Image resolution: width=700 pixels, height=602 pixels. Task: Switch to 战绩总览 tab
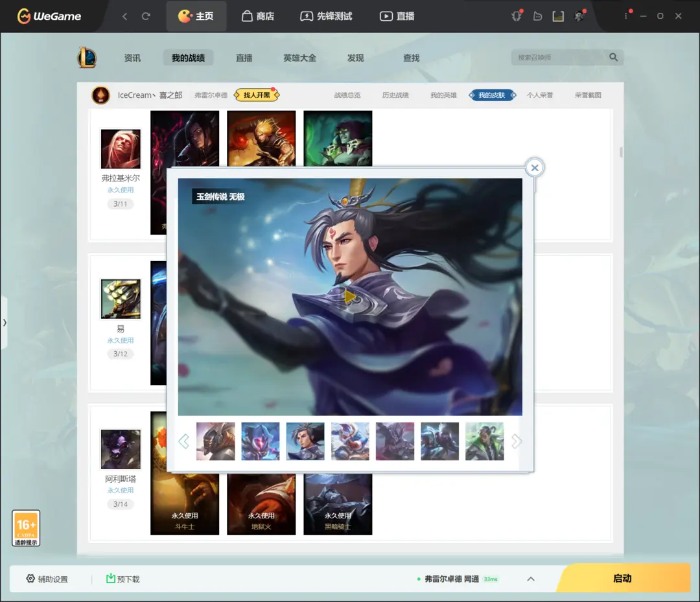pyautogui.click(x=347, y=95)
